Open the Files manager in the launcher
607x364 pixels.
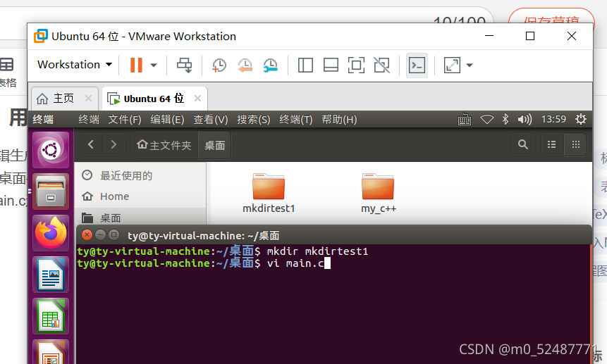point(51,192)
